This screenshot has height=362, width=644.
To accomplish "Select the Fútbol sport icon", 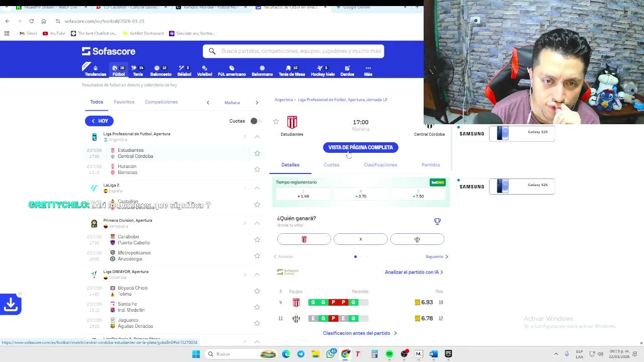I will 119,70.
